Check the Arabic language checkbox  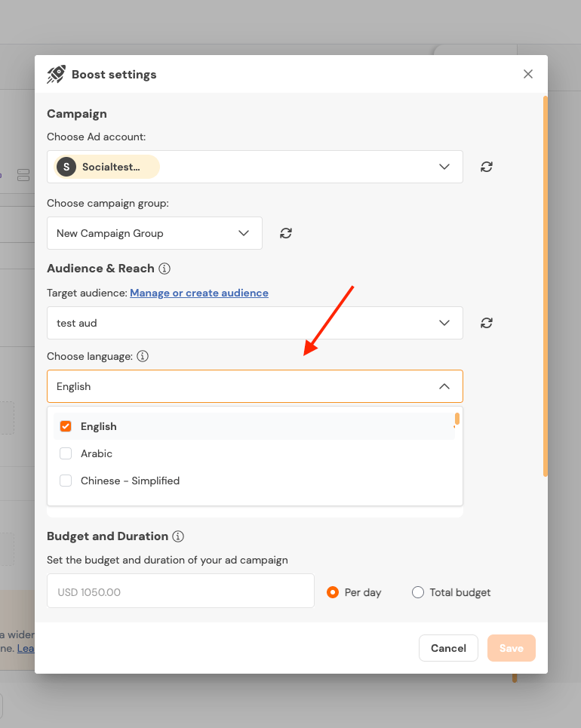(66, 453)
